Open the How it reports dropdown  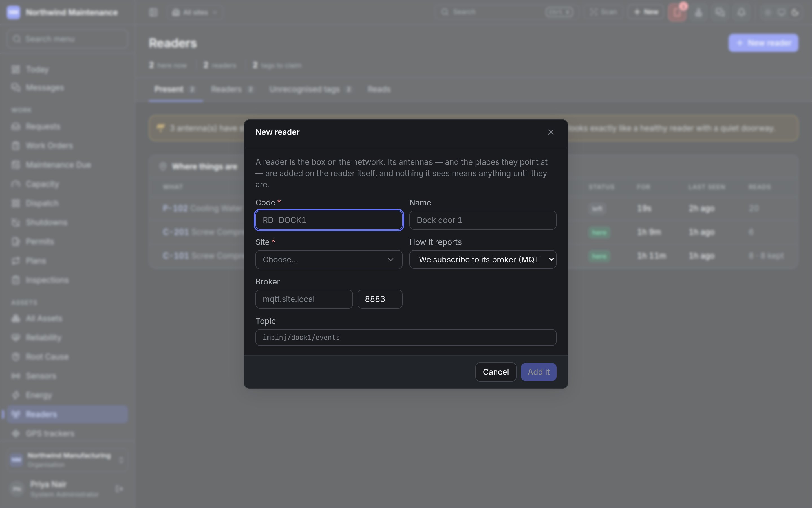pyautogui.click(x=482, y=259)
